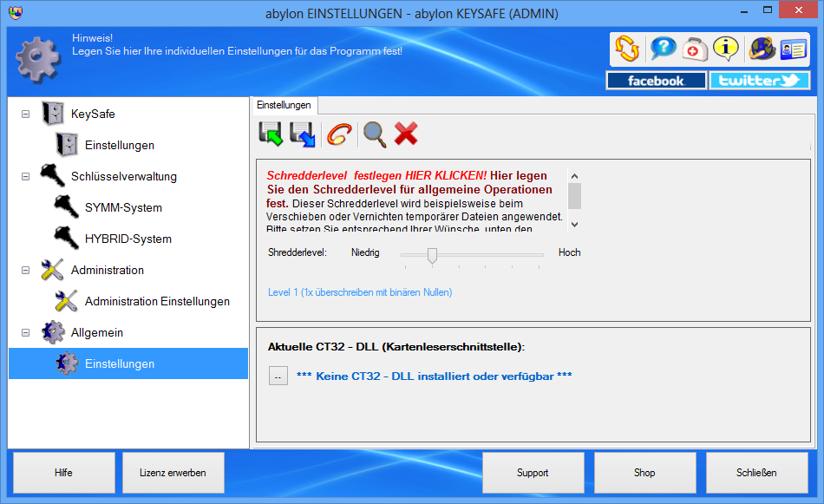Click key icon beside SYMM-System
This screenshot has height=504, width=824.
coord(67,207)
